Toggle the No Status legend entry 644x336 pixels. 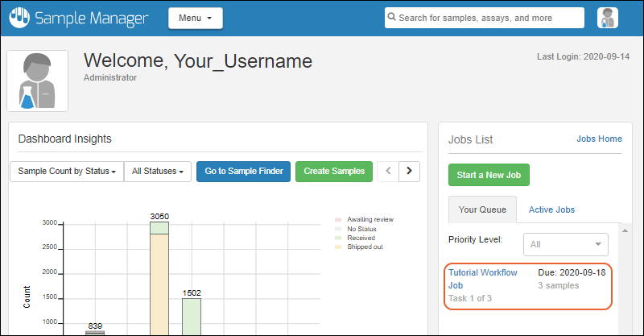(361, 229)
